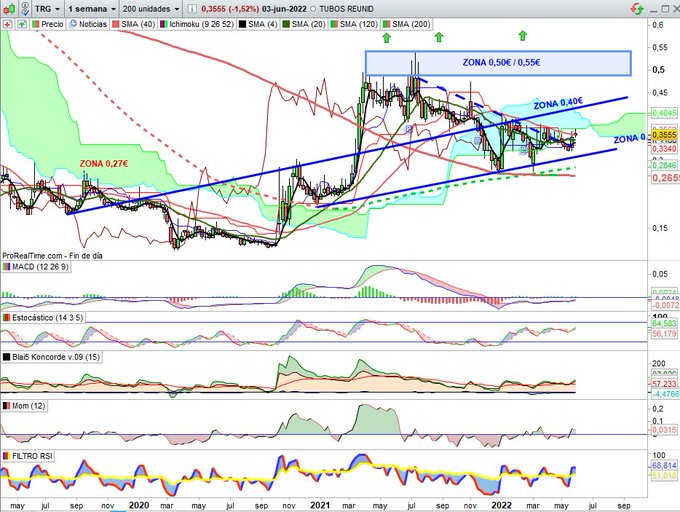Click the -4,4766 Koncorde value tag
The image size is (680, 512).
pos(664,394)
